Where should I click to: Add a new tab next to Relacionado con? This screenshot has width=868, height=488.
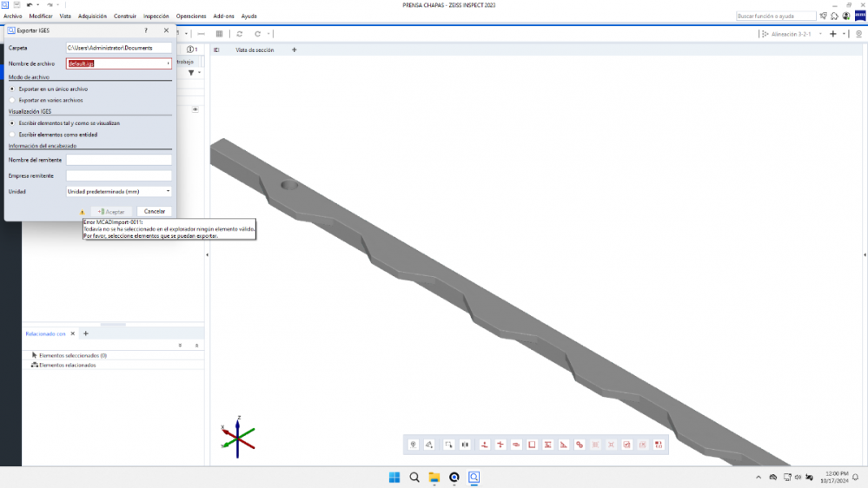(86, 333)
